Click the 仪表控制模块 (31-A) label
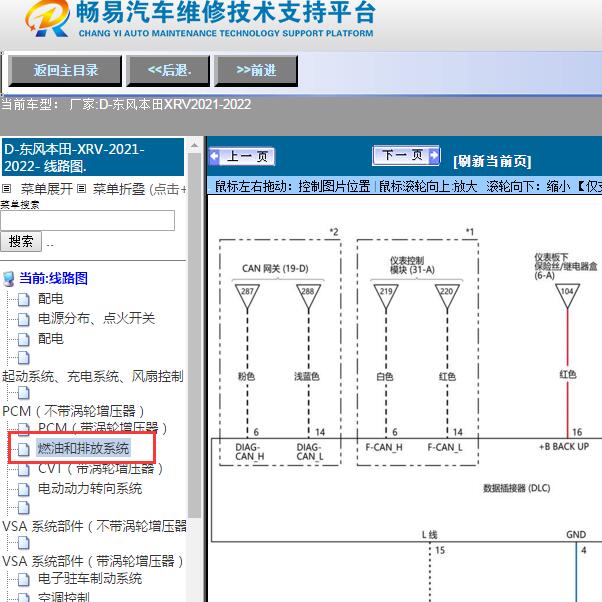602x602 pixels. [x=412, y=266]
